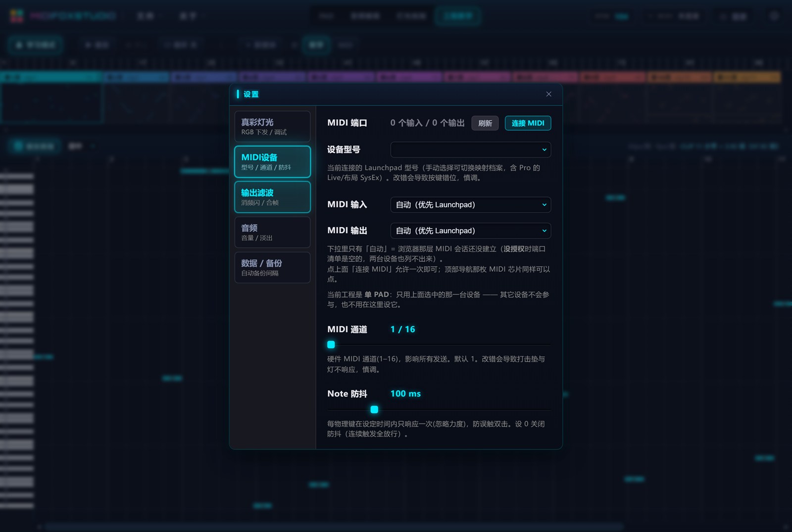Click the 刷新 button
Screen dimensions: 792x532
pyautogui.click(x=485, y=123)
